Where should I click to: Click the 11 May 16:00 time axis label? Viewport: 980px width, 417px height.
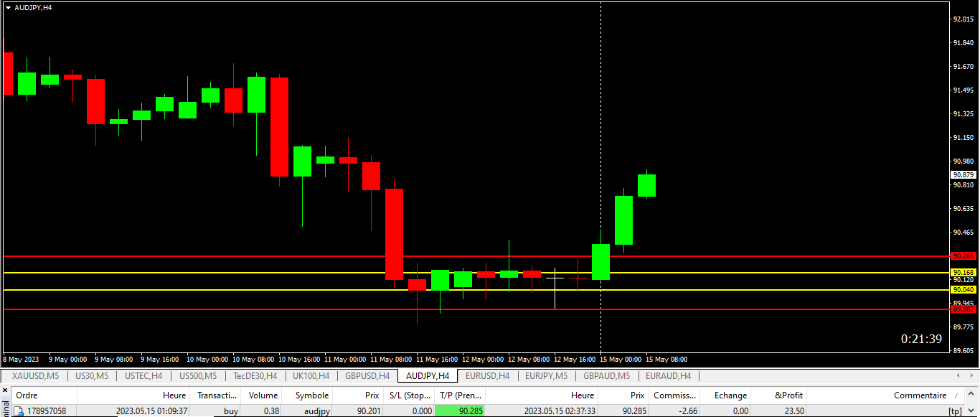click(438, 359)
